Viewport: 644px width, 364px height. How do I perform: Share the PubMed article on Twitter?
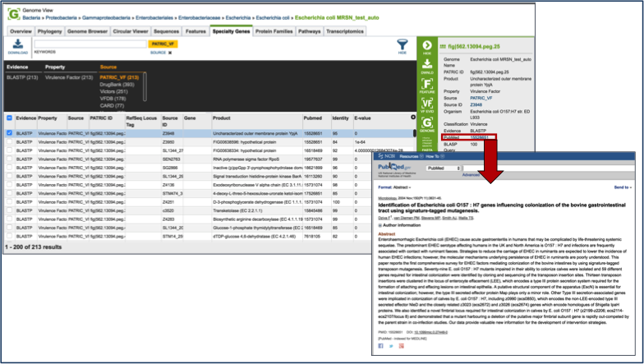pos(391,346)
